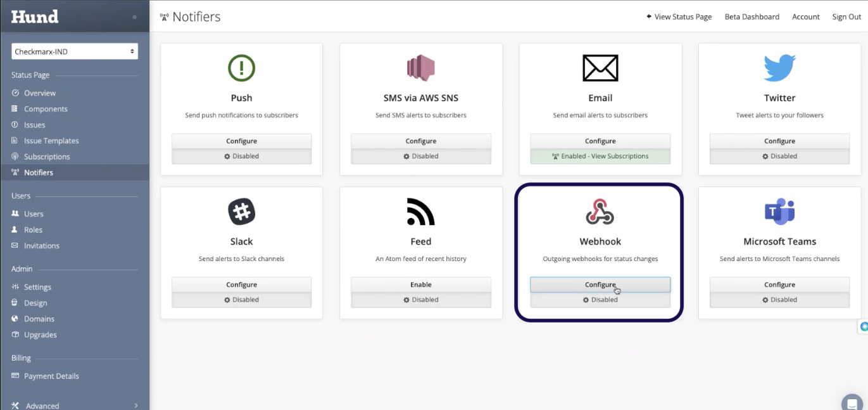Click the Payment Details card icon

pos(15,376)
